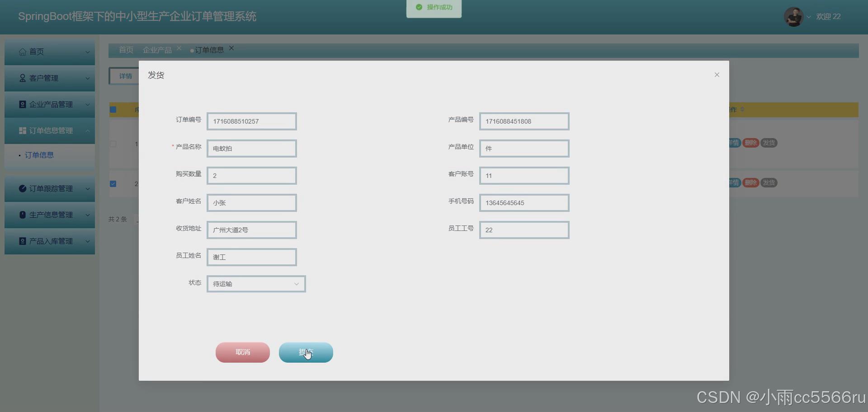Viewport: 868px width, 412px height.
Task: Expand the 企业产品管理 menu chevron
Action: coord(88,104)
